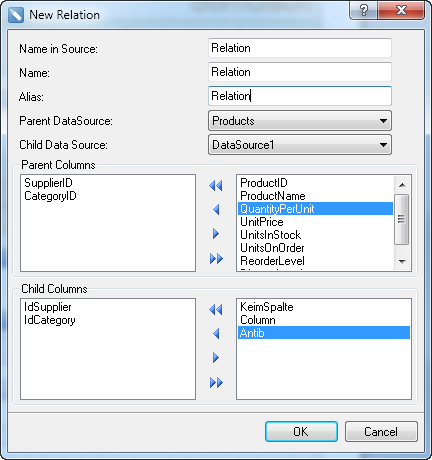Click the single left arrow in Child Columns

tap(216, 333)
